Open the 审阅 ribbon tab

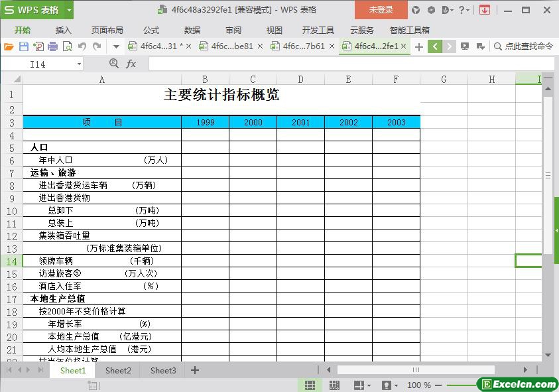pos(233,30)
